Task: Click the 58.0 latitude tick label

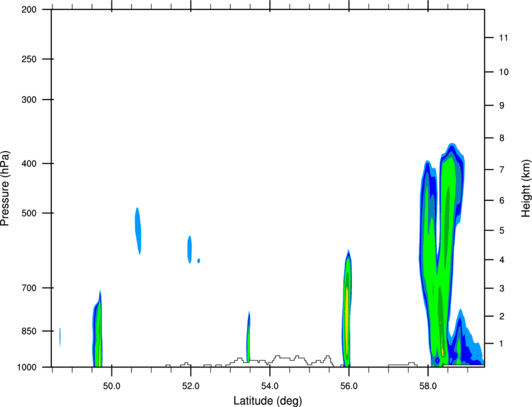Action: [x=428, y=386]
